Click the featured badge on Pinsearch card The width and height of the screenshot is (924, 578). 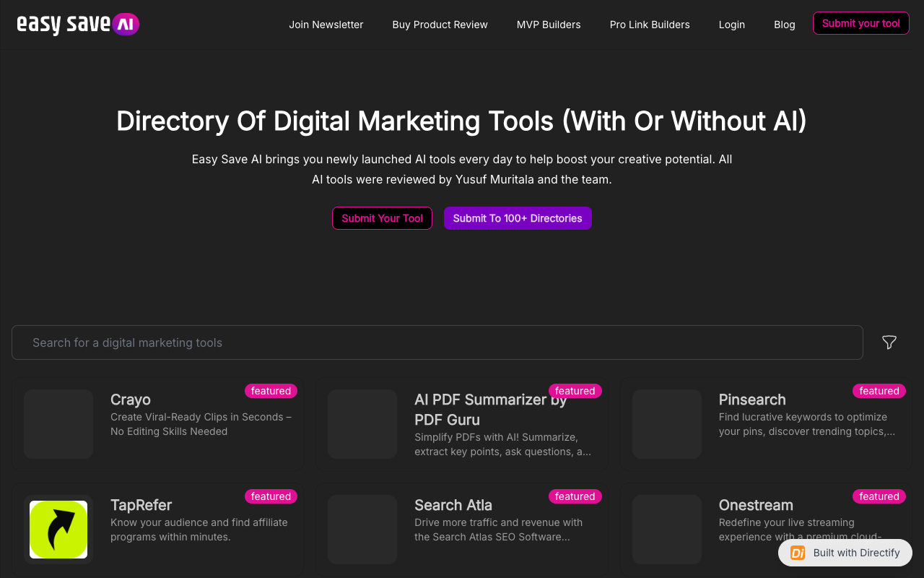879,391
